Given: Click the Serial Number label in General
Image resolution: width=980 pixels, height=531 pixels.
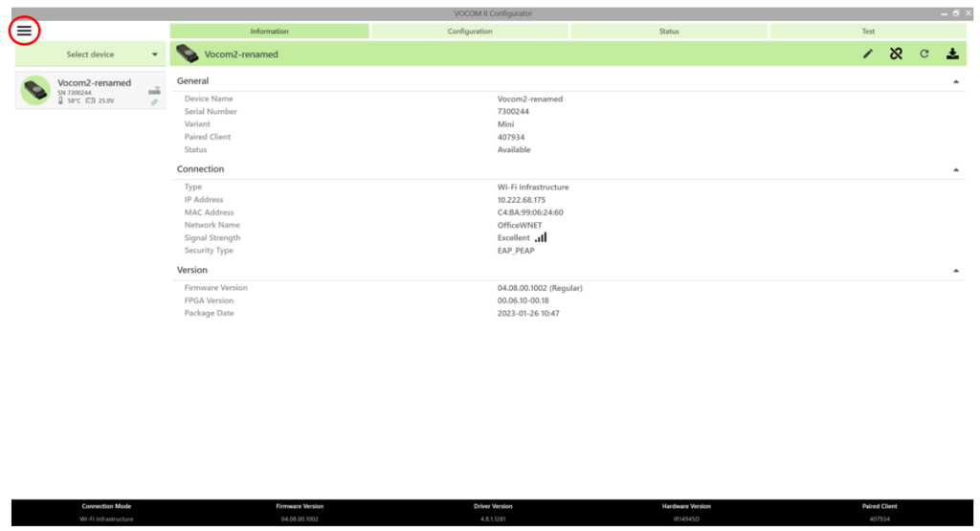Looking at the screenshot, I should [x=211, y=111].
